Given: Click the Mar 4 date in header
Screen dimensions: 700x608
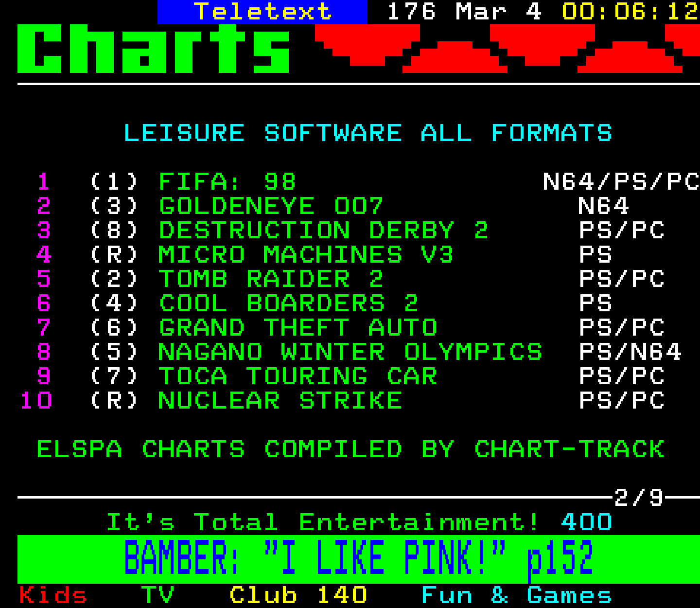Looking at the screenshot, I should point(499,12).
